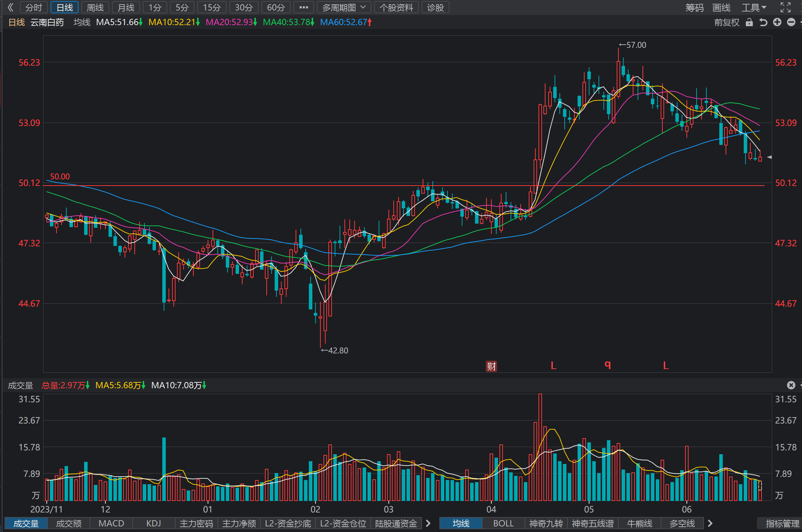The height and width of the screenshot is (532, 802).
Task: Click 云南白药 stock name
Action: tap(47, 22)
